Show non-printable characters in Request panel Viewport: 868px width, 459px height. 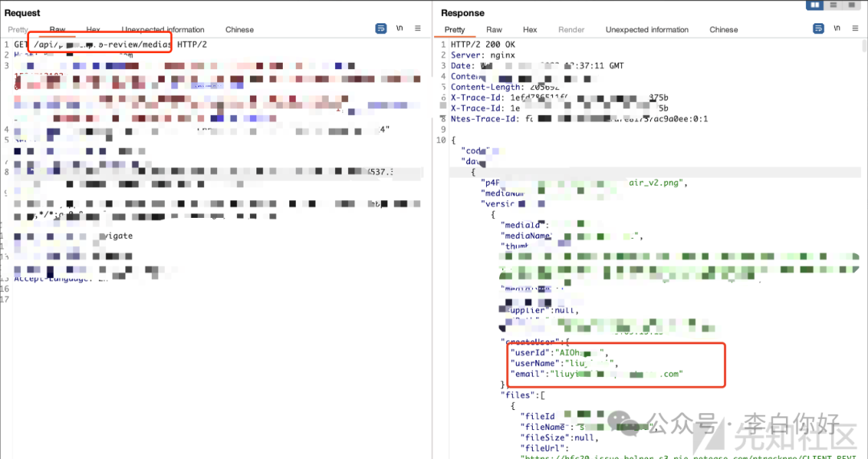point(399,28)
